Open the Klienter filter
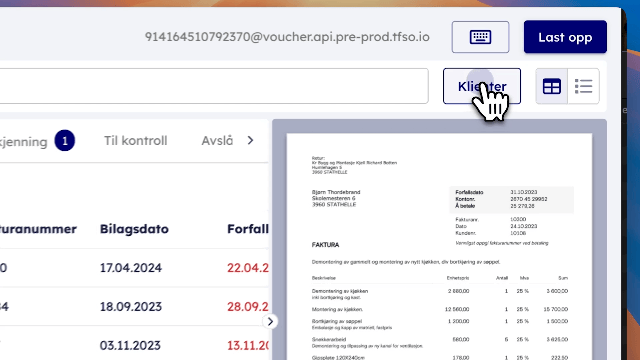Screen dimensions: 640x360 (x=482, y=86)
